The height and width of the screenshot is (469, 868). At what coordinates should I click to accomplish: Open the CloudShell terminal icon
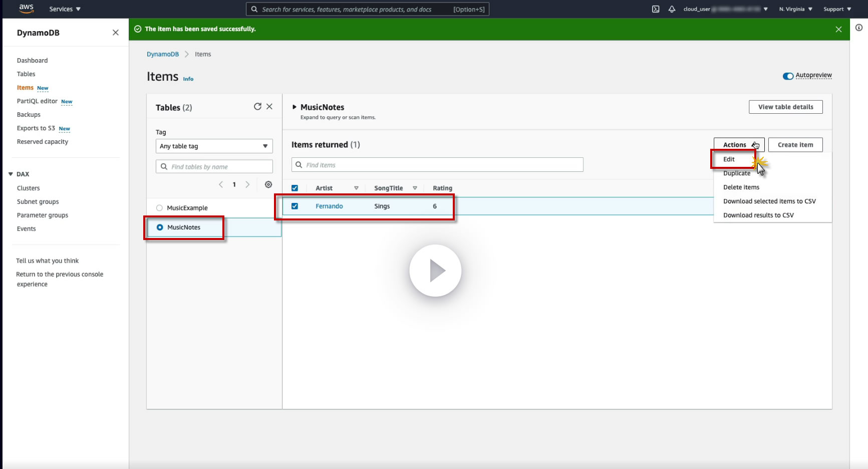[x=656, y=9]
